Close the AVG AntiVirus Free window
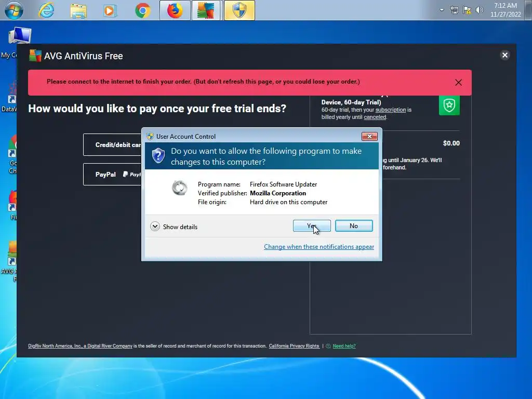 click(504, 55)
